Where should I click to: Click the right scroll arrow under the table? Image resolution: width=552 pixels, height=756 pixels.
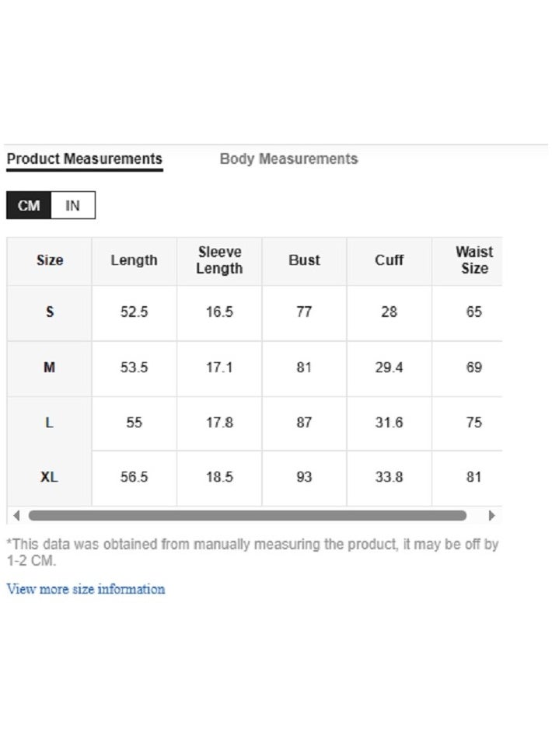(491, 515)
